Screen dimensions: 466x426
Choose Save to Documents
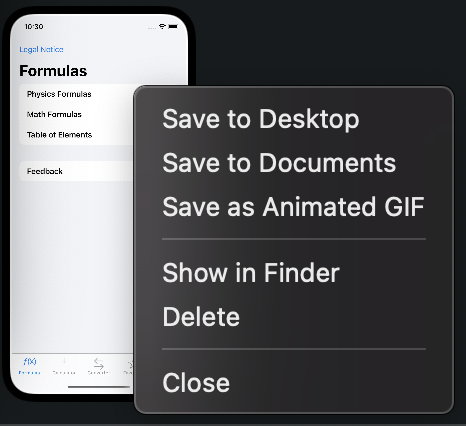tap(279, 163)
